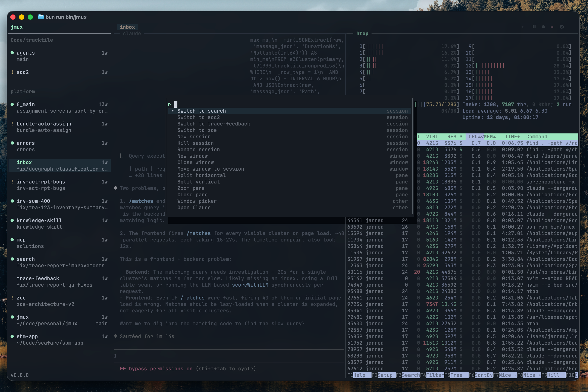Toggle the errors session status indicator

[12, 143]
